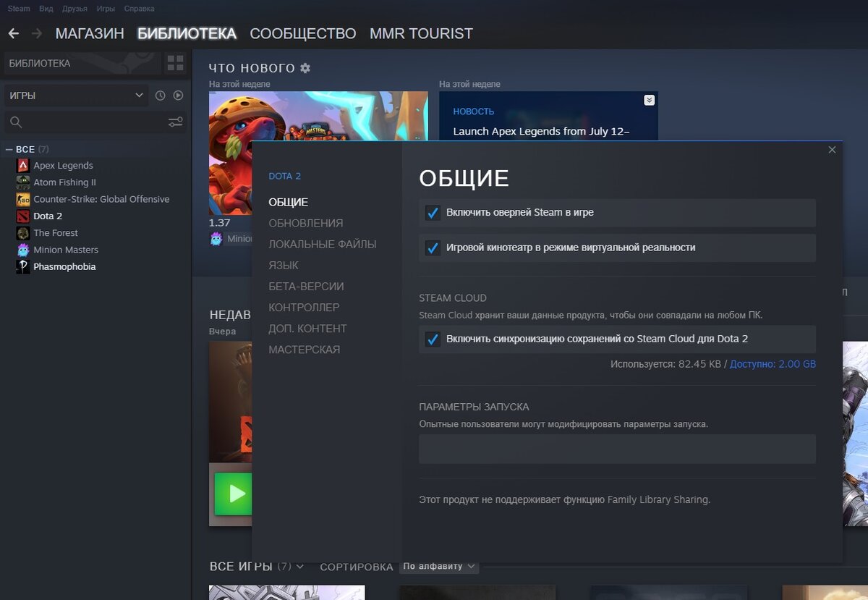The width and height of the screenshot is (868, 600).
Task: Go to the СООБЩЕСТВО tab
Action: click(x=303, y=33)
